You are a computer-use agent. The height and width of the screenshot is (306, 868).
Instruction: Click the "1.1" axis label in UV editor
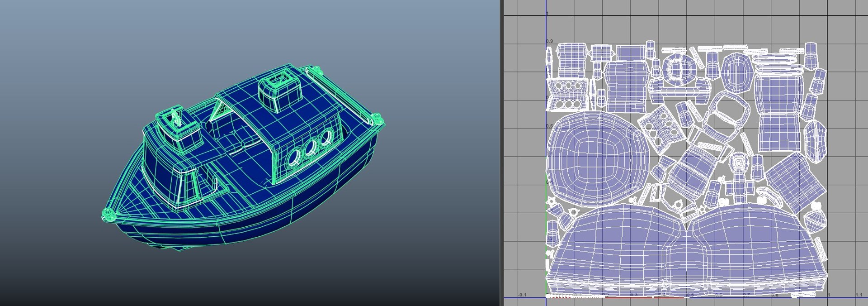pyautogui.click(x=859, y=295)
